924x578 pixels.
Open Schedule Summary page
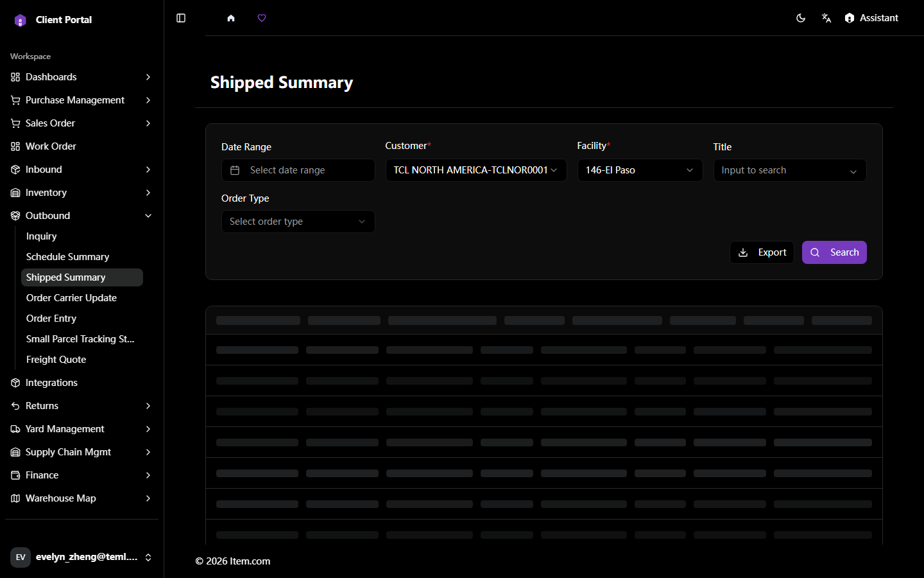[x=82, y=257]
